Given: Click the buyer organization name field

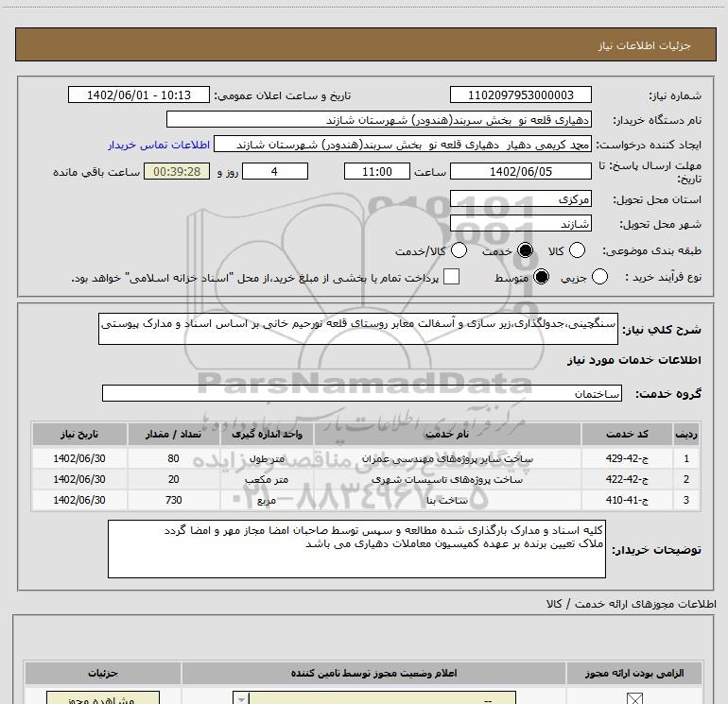Looking at the screenshot, I should coord(379,120).
